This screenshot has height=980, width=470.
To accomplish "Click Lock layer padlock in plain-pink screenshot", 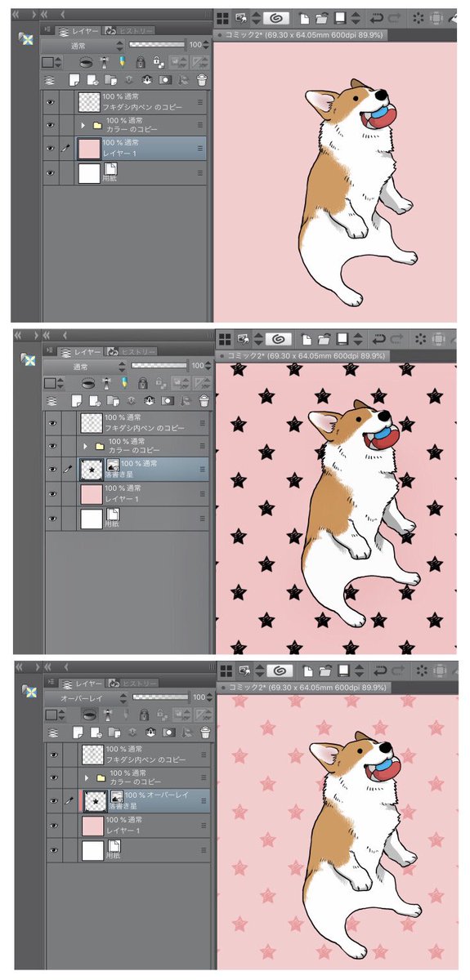I will pyautogui.click(x=141, y=62).
